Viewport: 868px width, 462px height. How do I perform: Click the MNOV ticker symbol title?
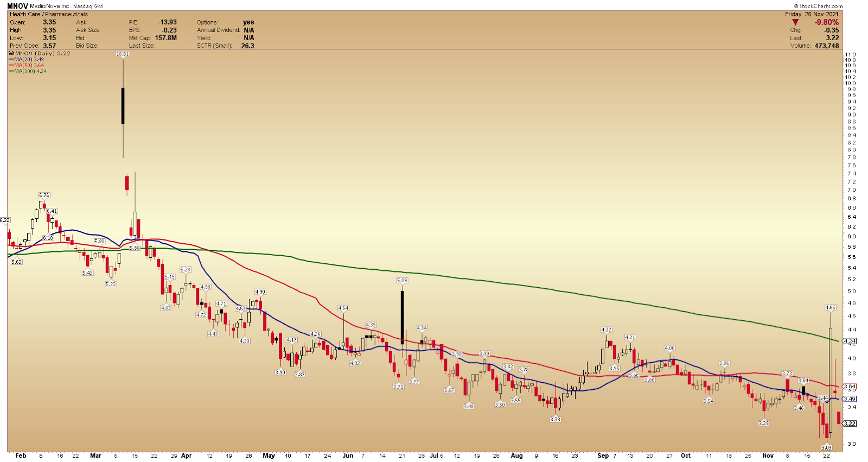coord(17,6)
